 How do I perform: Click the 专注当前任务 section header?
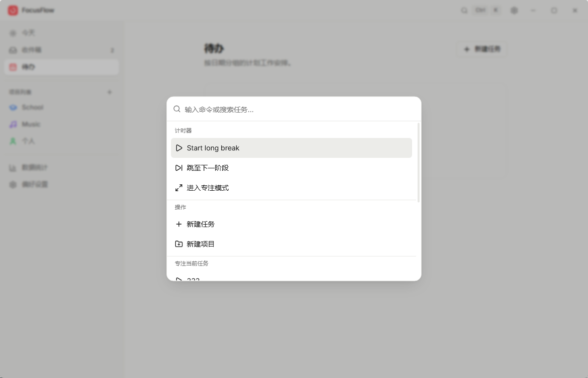pyautogui.click(x=192, y=263)
